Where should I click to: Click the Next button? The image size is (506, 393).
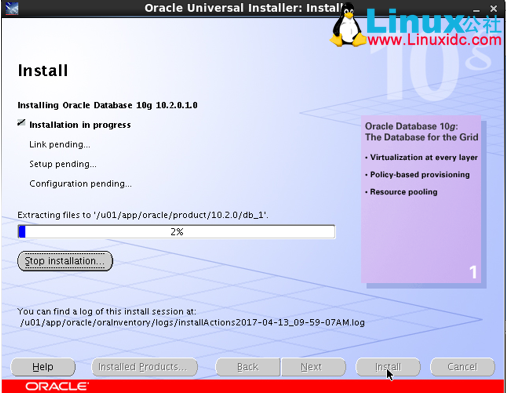click(x=313, y=367)
